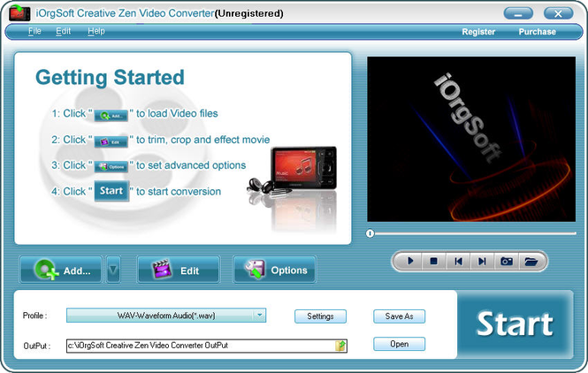Open the snapshot folder icon
This screenshot has width=588, height=373.
(531, 261)
